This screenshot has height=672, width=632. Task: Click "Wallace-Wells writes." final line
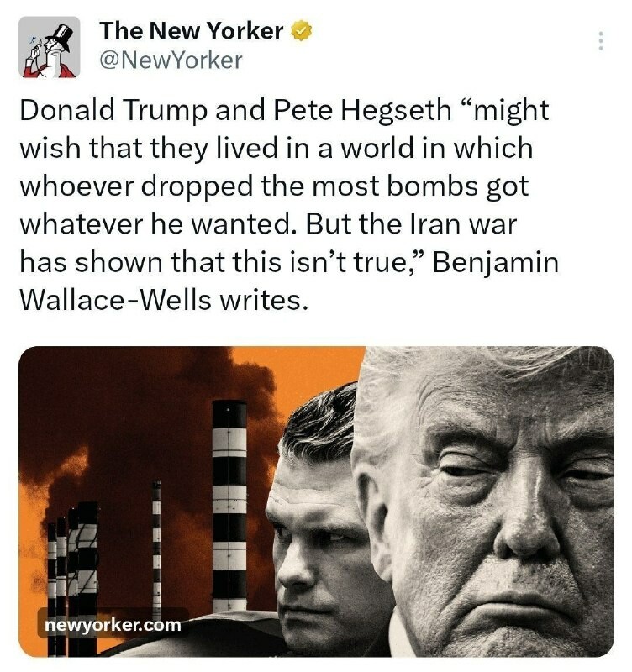coord(164,300)
